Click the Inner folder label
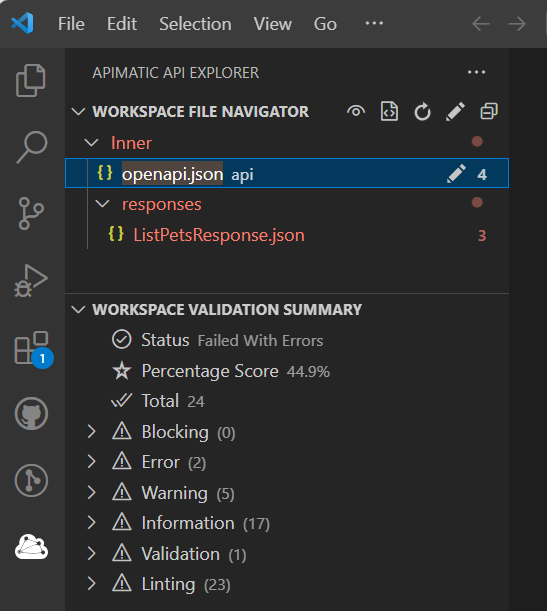547x611 pixels. coord(131,143)
